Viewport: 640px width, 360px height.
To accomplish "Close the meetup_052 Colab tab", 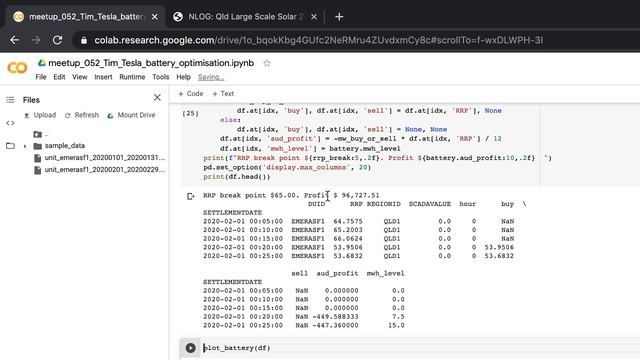I will (x=155, y=17).
